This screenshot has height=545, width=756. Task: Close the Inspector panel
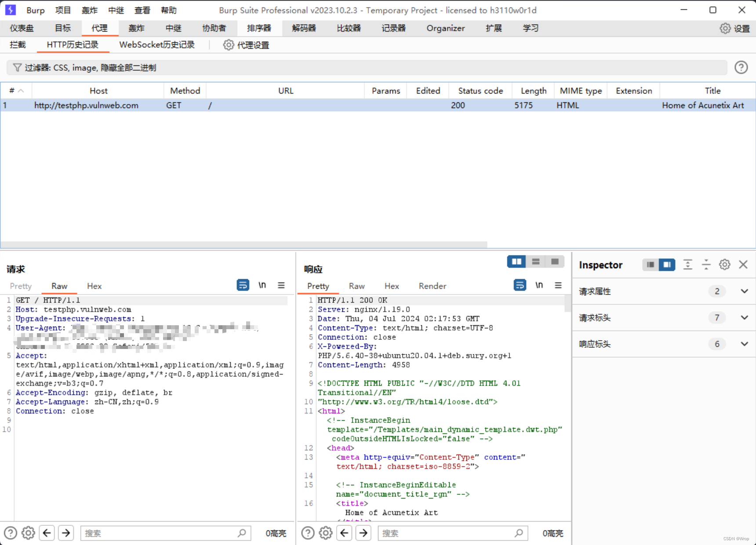point(743,265)
